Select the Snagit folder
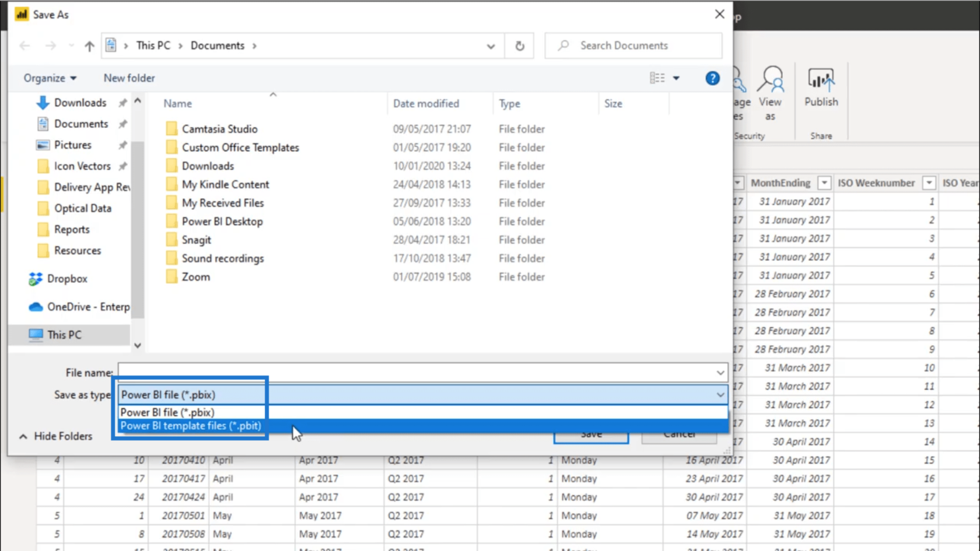 click(x=196, y=240)
